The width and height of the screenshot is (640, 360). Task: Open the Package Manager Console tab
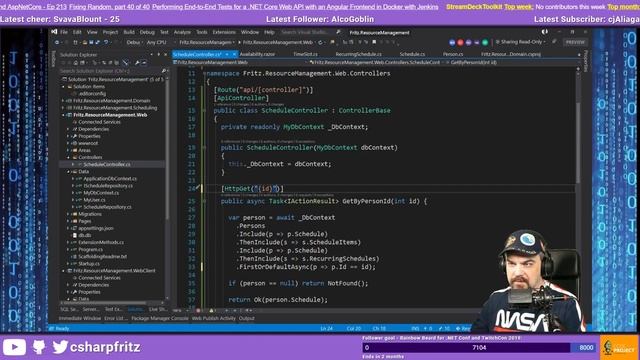(160, 318)
